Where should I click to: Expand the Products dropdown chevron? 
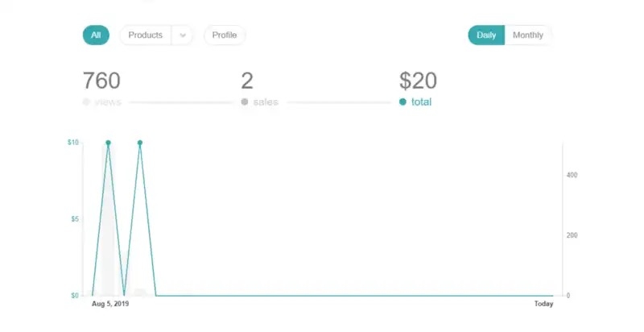point(183,35)
